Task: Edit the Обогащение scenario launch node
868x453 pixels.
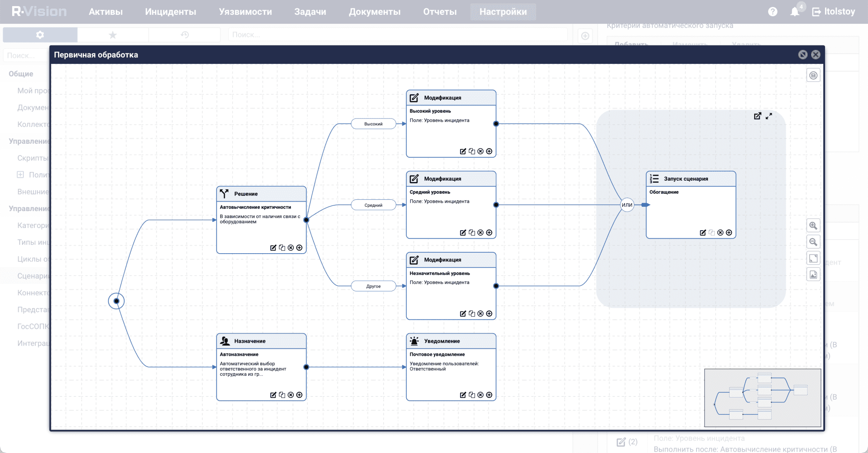Action: coord(703,232)
